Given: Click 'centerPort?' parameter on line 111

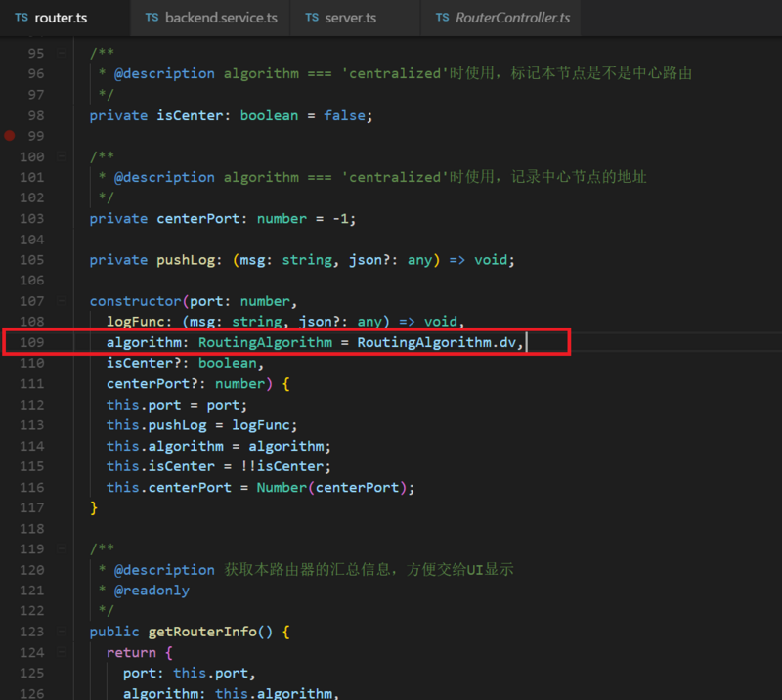Looking at the screenshot, I should pos(152,383).
